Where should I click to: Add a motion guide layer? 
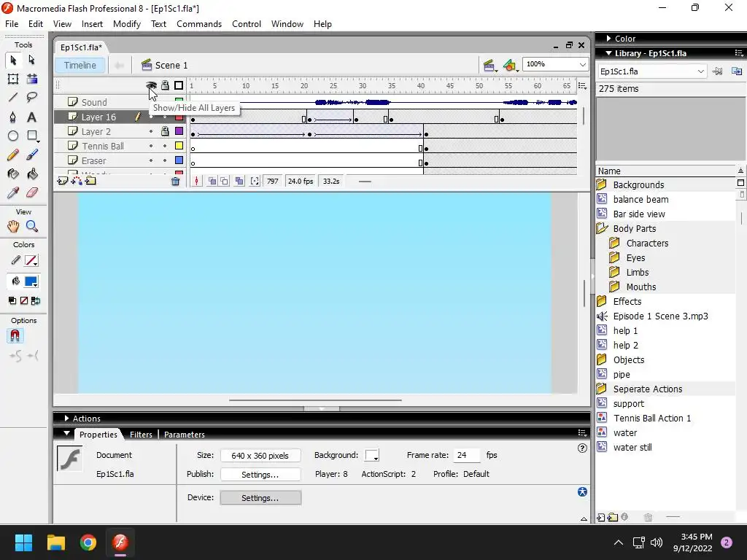pos(76,181)
